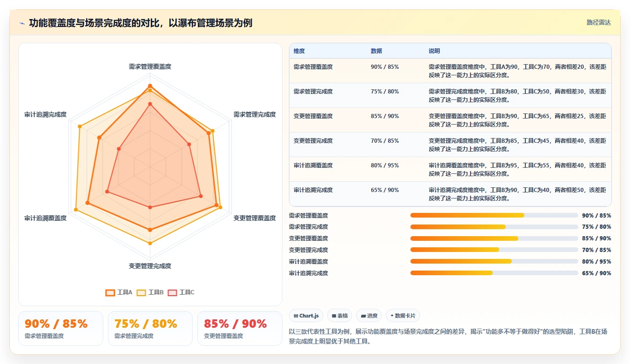Click the 审计追溯覆盖度 progress bar
This screenshot has width=630, height=364.
[494, 262]
